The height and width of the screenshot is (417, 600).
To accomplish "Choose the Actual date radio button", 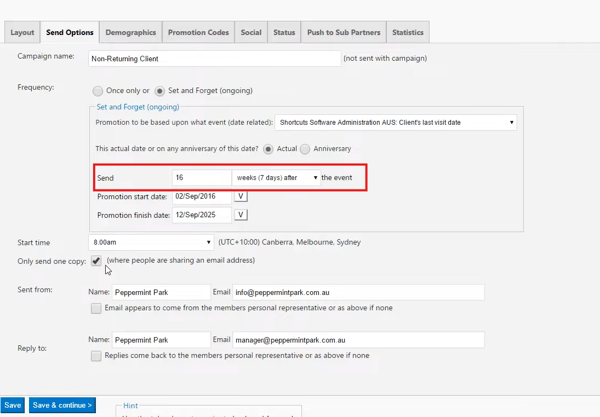I will [269, 149].
